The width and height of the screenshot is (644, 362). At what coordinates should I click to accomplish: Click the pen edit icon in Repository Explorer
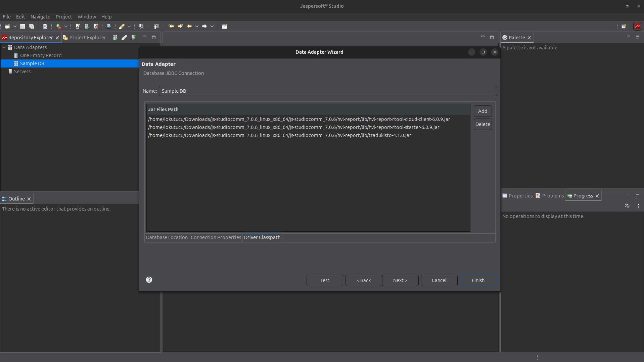pyautogui.click(x=124, y=37)
